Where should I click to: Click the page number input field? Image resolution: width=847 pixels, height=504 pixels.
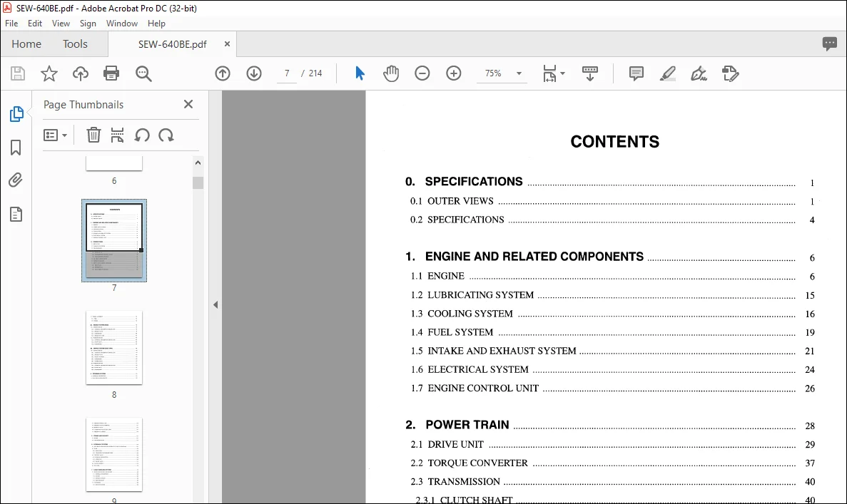click(x=287, y=73)
